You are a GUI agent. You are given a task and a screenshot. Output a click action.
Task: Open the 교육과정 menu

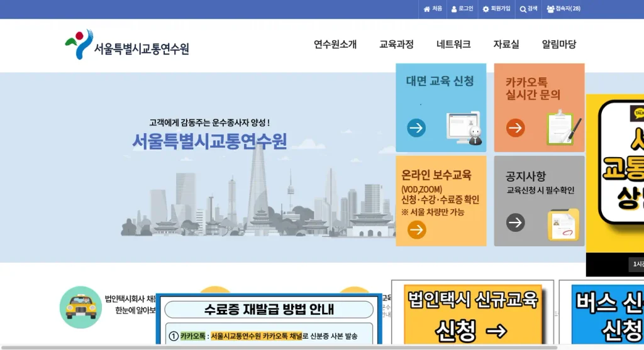click(396, 44)
